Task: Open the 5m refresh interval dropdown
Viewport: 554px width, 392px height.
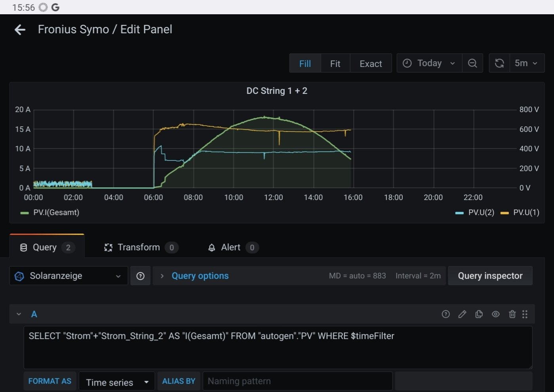Action: tap(526, 63)
